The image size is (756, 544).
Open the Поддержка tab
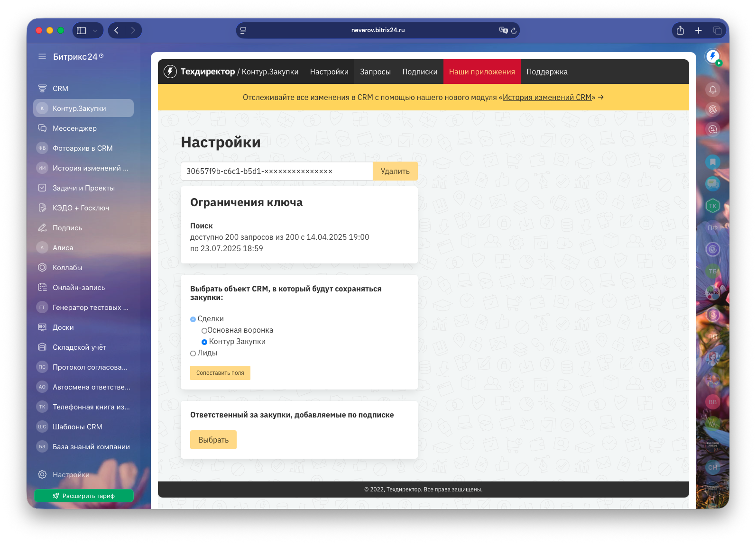click(547, 72)
